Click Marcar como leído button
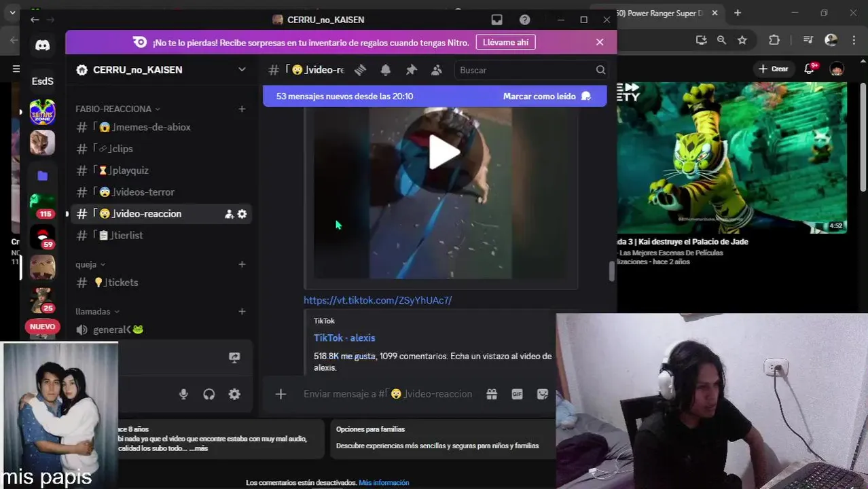Viewport: 868px width, 489px height. click(x=547, y=96)
